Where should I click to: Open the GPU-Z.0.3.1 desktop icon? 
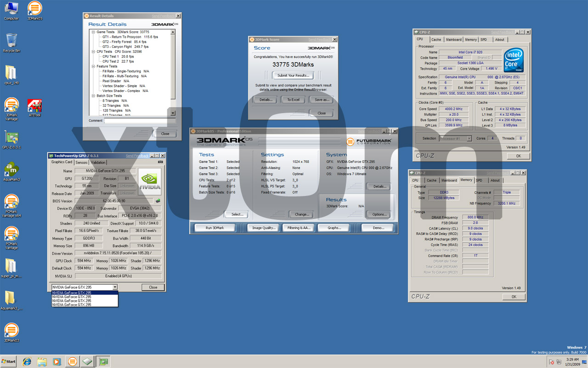pos(11,140)
